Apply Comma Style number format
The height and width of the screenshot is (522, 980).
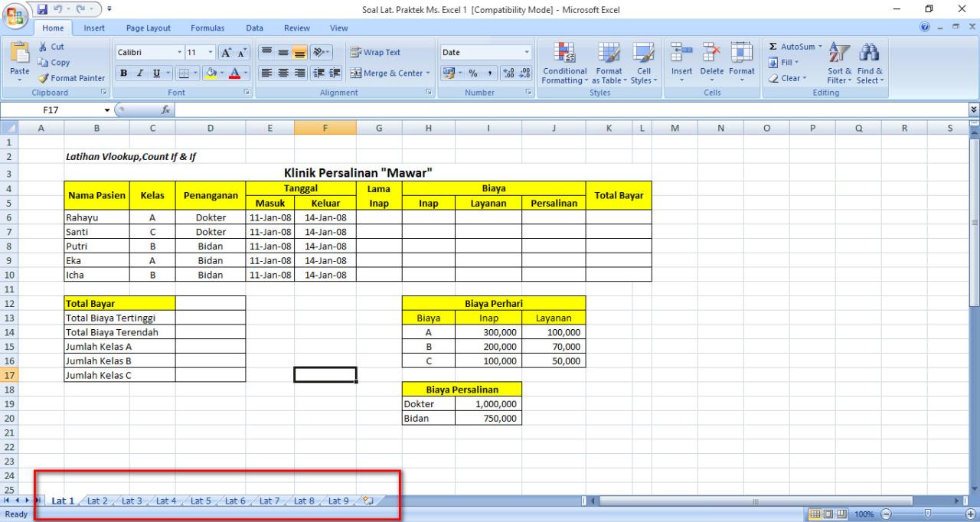488,73
